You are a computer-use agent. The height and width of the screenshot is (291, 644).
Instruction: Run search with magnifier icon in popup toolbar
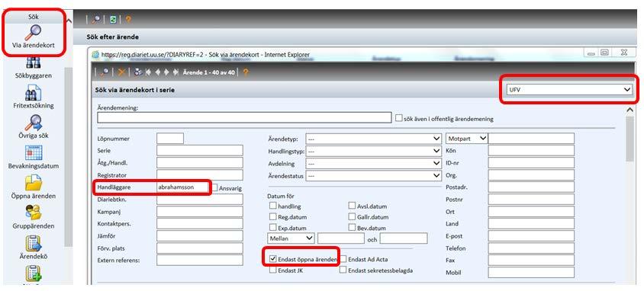pos(105,72)
